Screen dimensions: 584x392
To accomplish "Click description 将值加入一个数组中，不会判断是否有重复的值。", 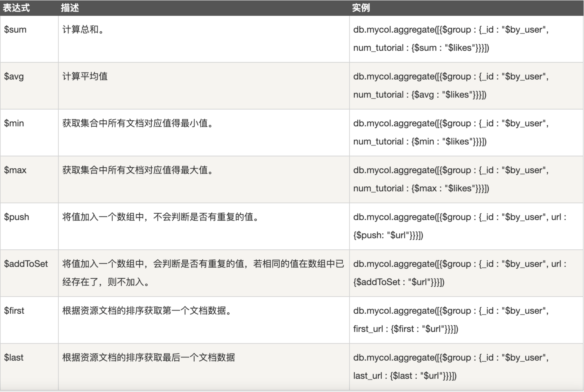I will [x=161, y=217].
